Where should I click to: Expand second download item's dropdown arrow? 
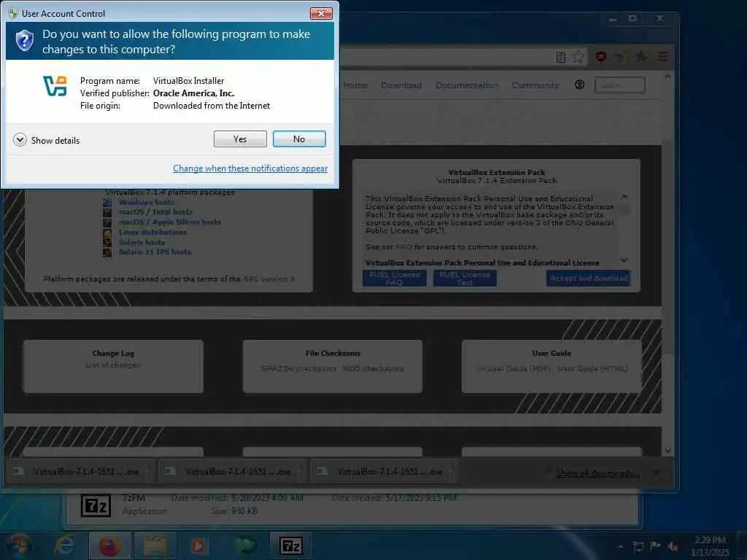tap(303, 472)
